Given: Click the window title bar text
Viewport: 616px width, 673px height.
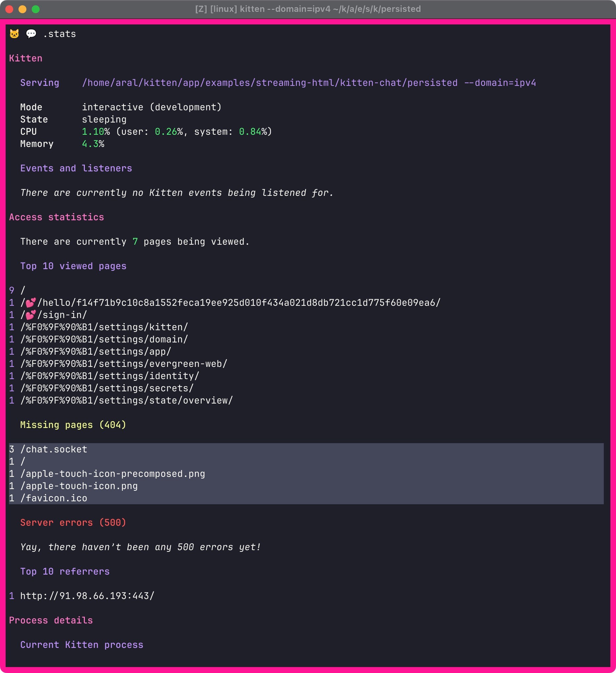Looking at the screenshot, I should [x=308, y=9].
